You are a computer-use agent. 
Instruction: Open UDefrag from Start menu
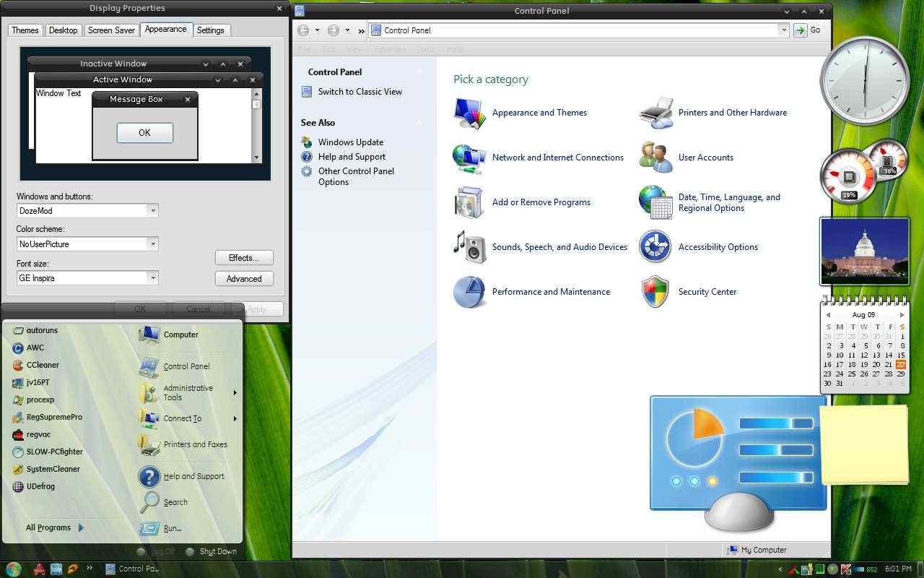tap(34, 486)
